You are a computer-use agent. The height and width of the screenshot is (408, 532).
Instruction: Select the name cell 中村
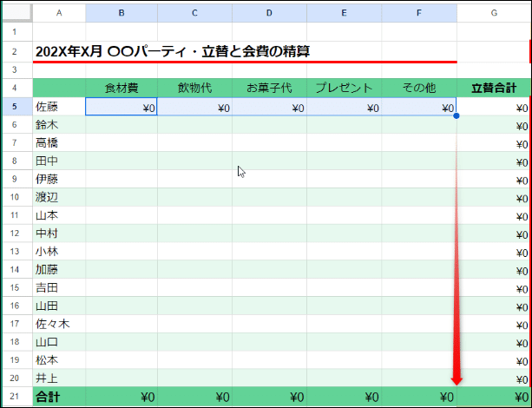coord(59,234)
